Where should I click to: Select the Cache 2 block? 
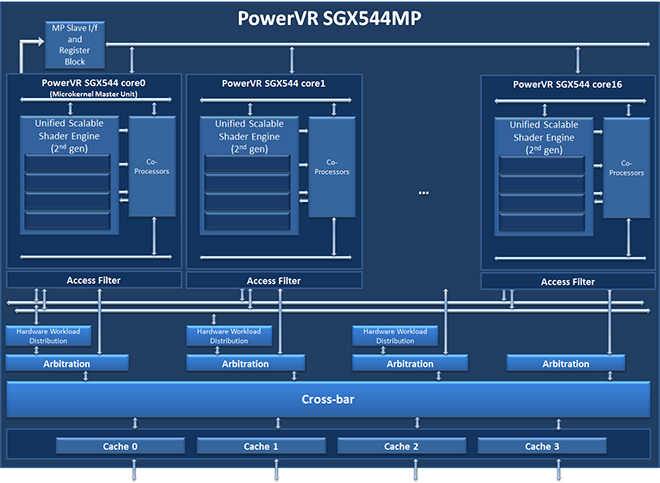click(x=402, y=446)
